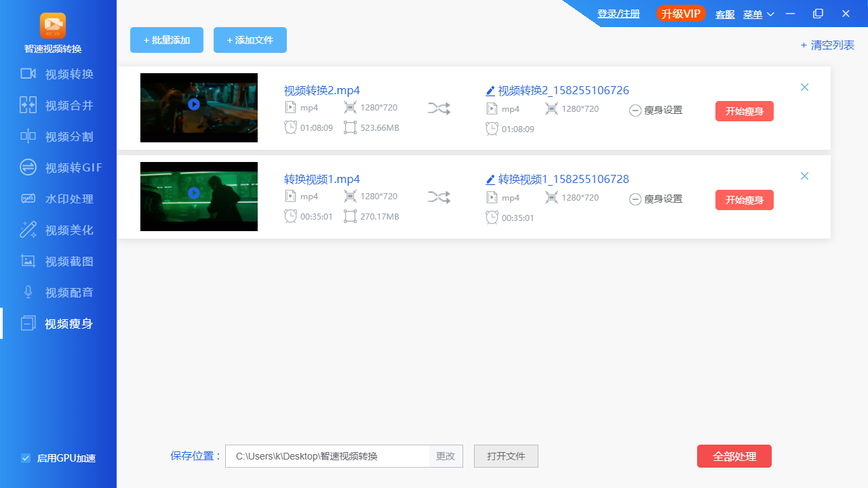Click source mp4 format icon of 视频转换2.mp4

[x=290, y=107]
